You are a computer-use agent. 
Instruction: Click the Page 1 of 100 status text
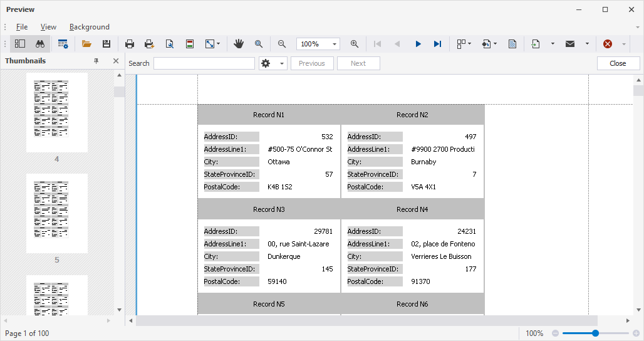coord(27,333)
